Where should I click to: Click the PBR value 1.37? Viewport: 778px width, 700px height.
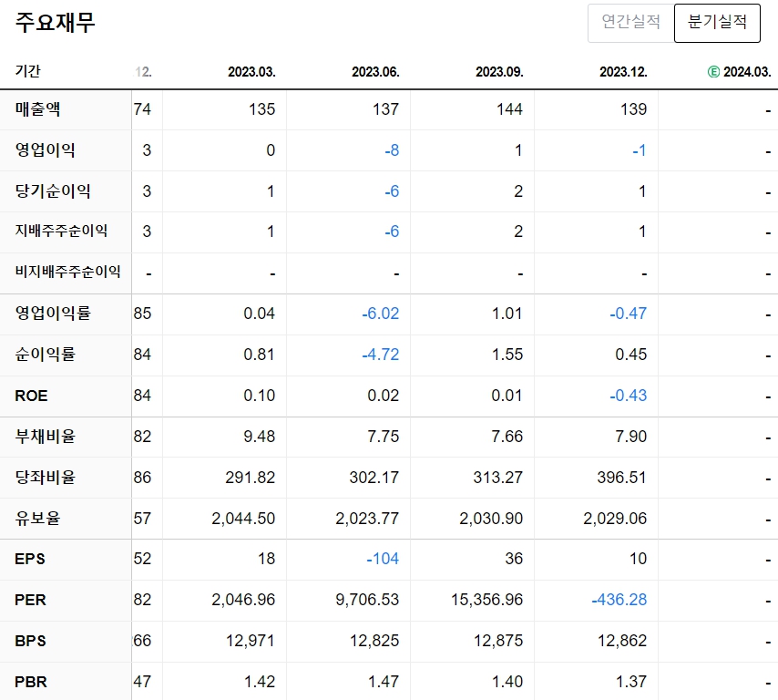tap(631, 682)
